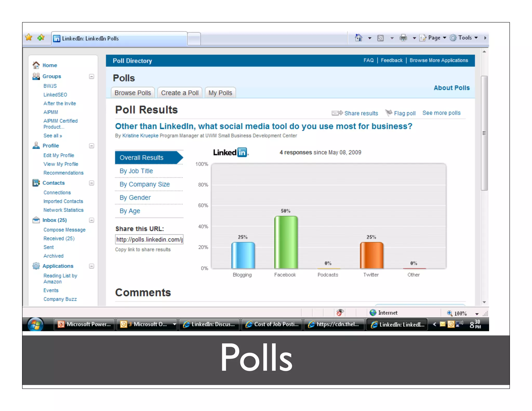Screen dimensions: 532x411
Task: Click the RSS feeds icon
Action: pos(381,38)
